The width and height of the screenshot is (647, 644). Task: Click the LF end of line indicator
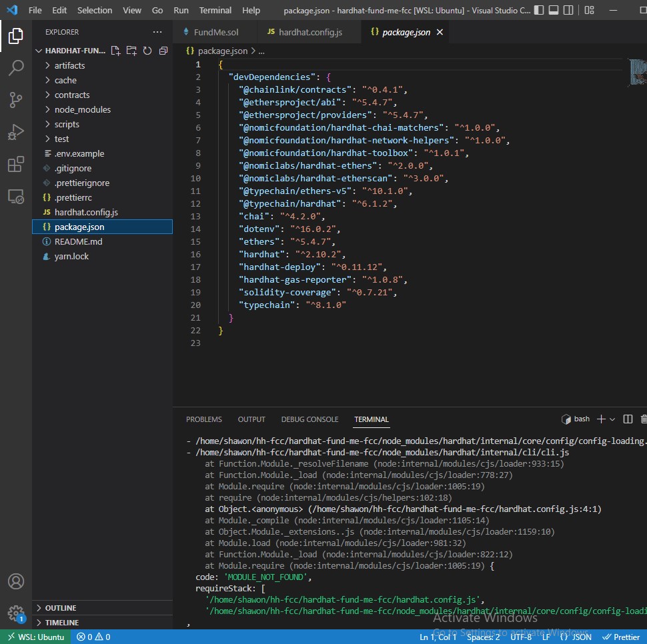546,637
